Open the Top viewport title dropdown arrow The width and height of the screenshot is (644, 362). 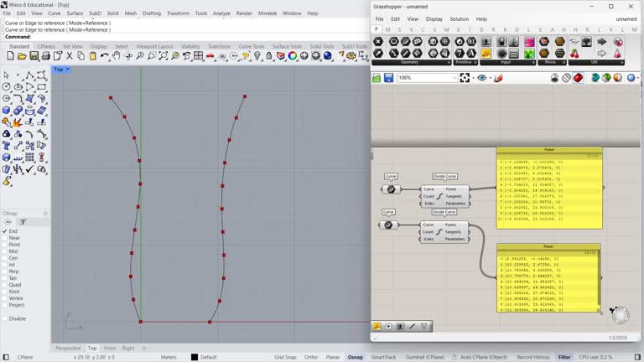click(x=66, y=70)
